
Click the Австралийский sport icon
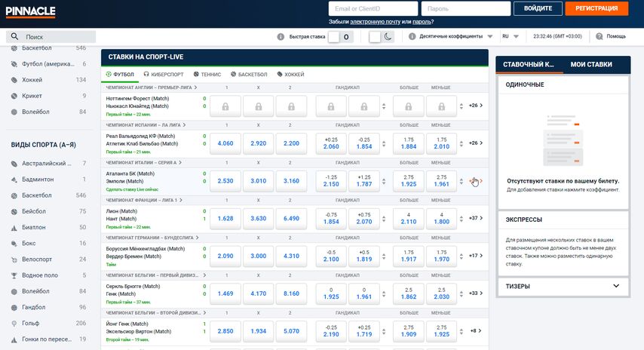tap(14, 164)
